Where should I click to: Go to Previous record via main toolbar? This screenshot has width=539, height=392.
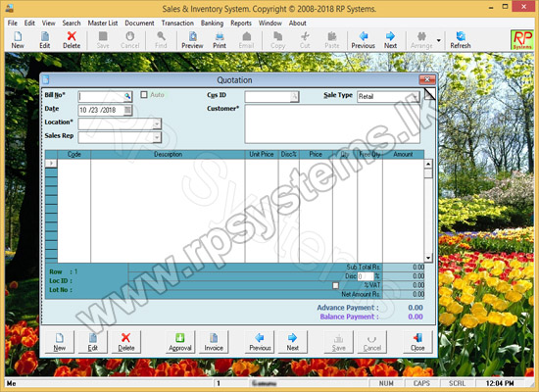click(x=363, y=36)
